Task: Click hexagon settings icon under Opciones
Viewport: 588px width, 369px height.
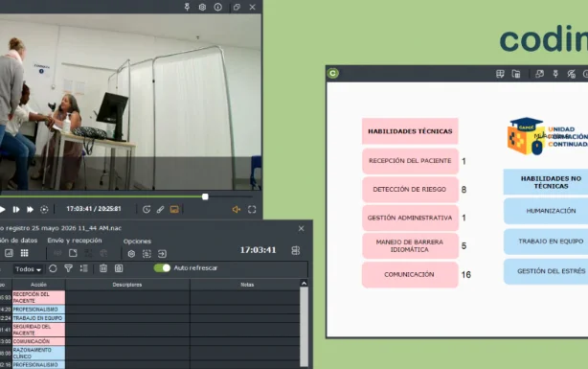Action: click(131, 254)
